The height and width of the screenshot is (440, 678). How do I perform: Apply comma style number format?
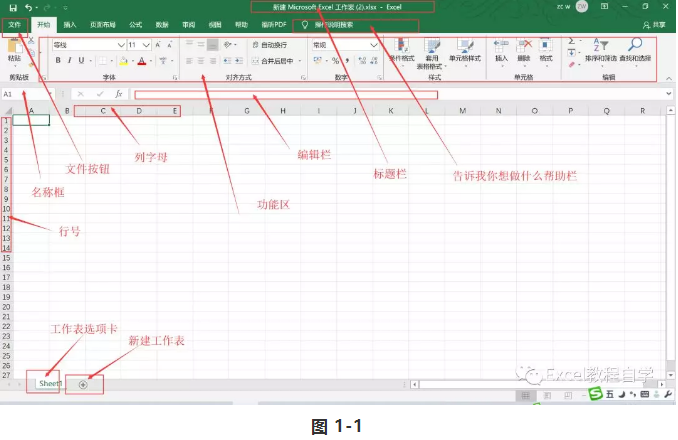coord(347,61)
